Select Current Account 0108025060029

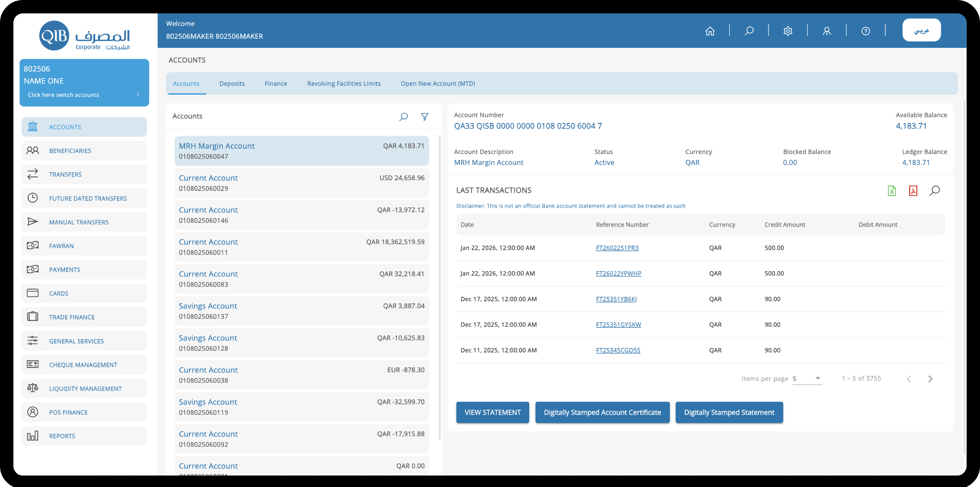point(302,183)
